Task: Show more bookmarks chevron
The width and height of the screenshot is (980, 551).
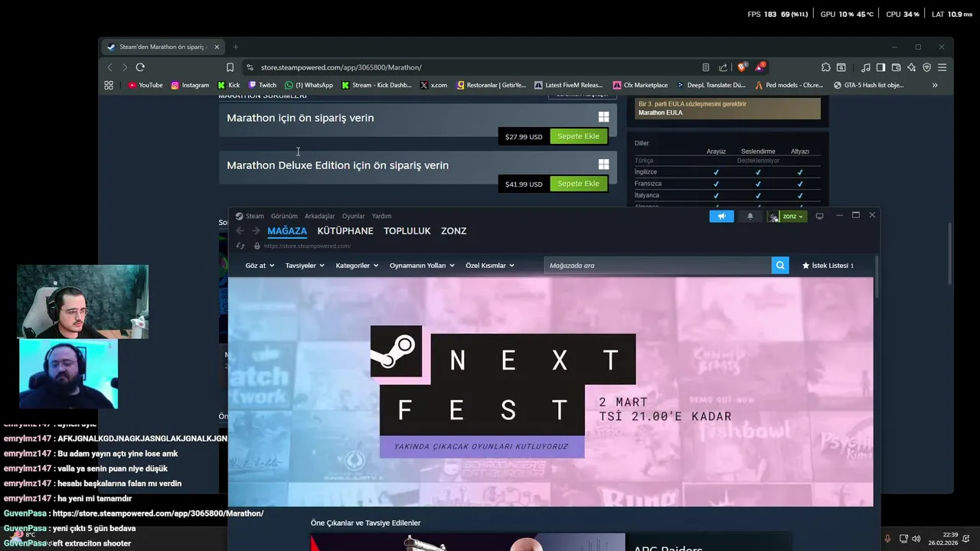Action: 935,85
